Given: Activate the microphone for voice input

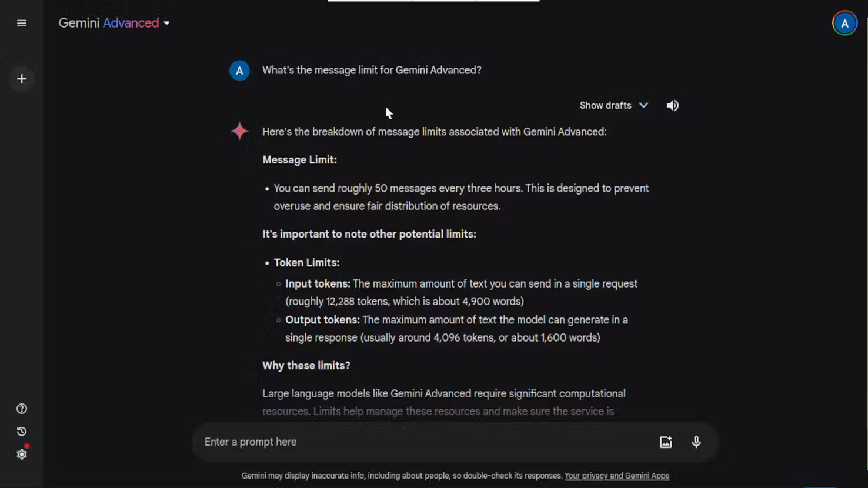Looking at the screenshot, I should point(696,442).
